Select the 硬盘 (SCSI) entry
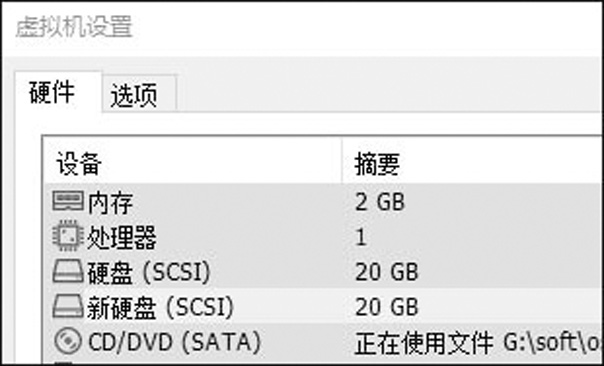This screenshot has height=366, width=604. (149, 272)
